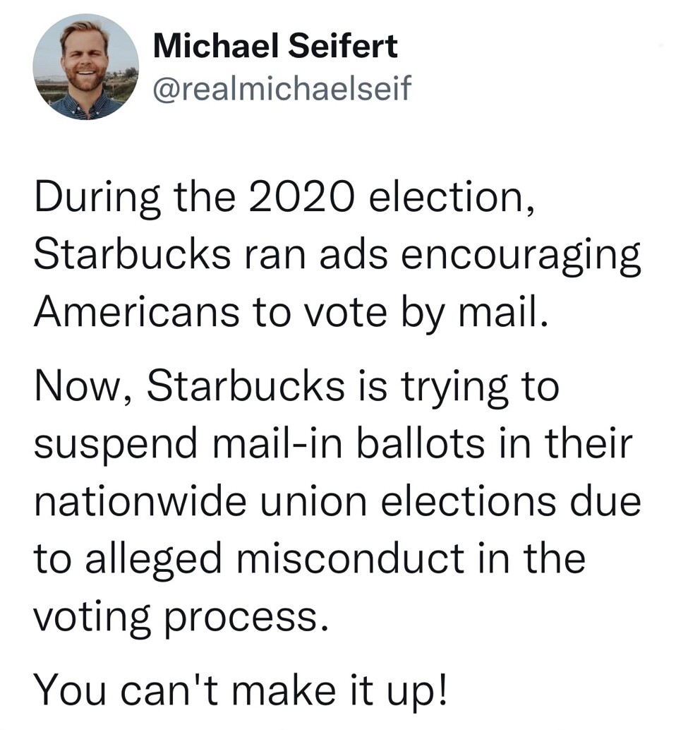700x730 pixels.
Task: Open the @realmichaelseif handle link
Action: coord(282,88)
